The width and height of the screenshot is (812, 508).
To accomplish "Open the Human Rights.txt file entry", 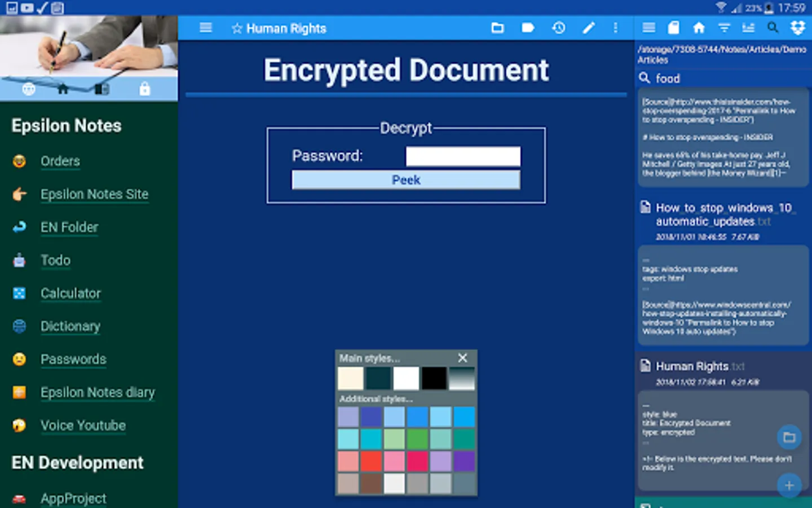I will 699,366.
